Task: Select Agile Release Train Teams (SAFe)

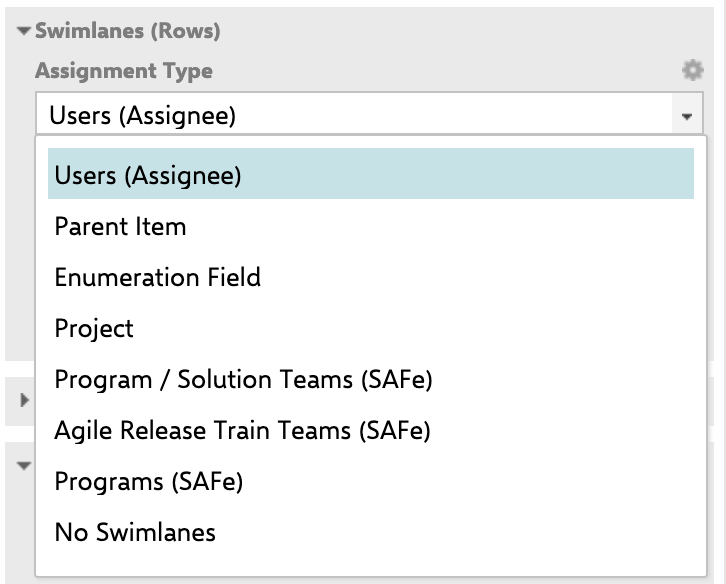Action: (242, 431)
